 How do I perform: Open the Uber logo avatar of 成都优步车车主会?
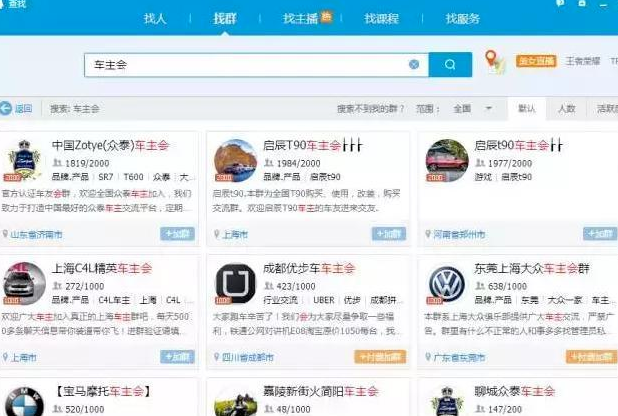235,284
